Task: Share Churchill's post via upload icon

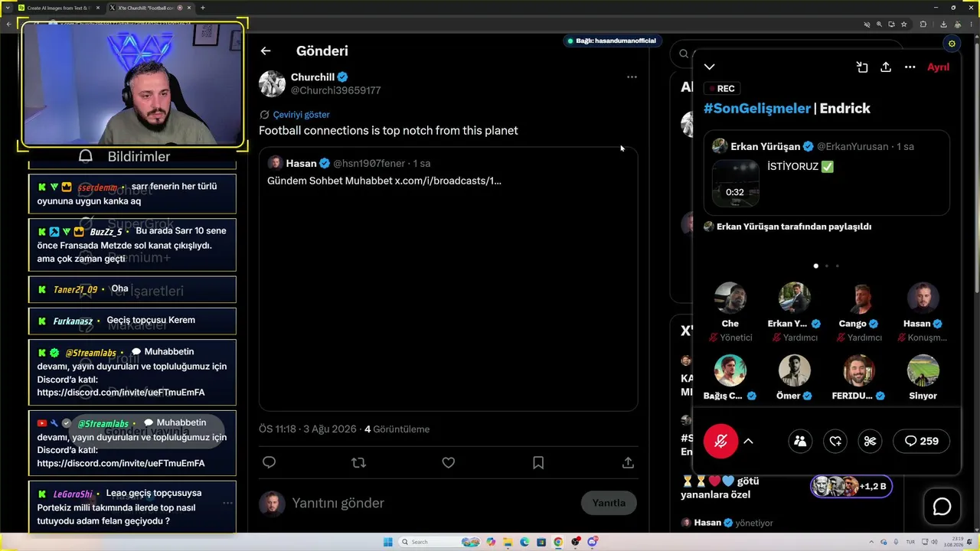Action: point(628,462)
